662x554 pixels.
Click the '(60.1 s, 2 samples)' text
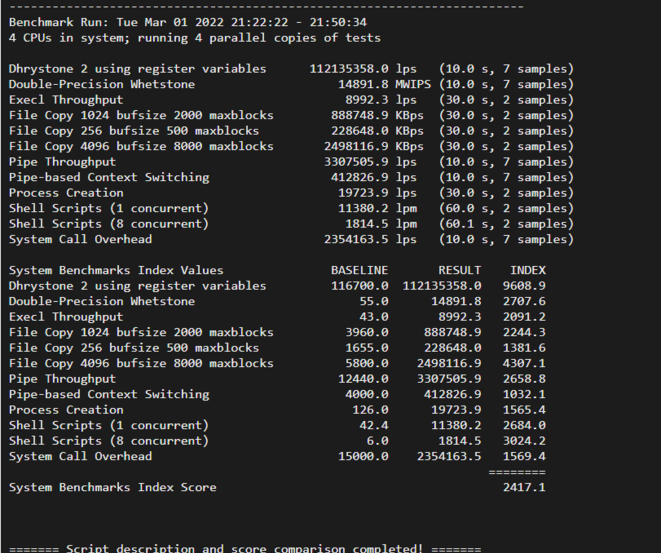tap(506, 224)
